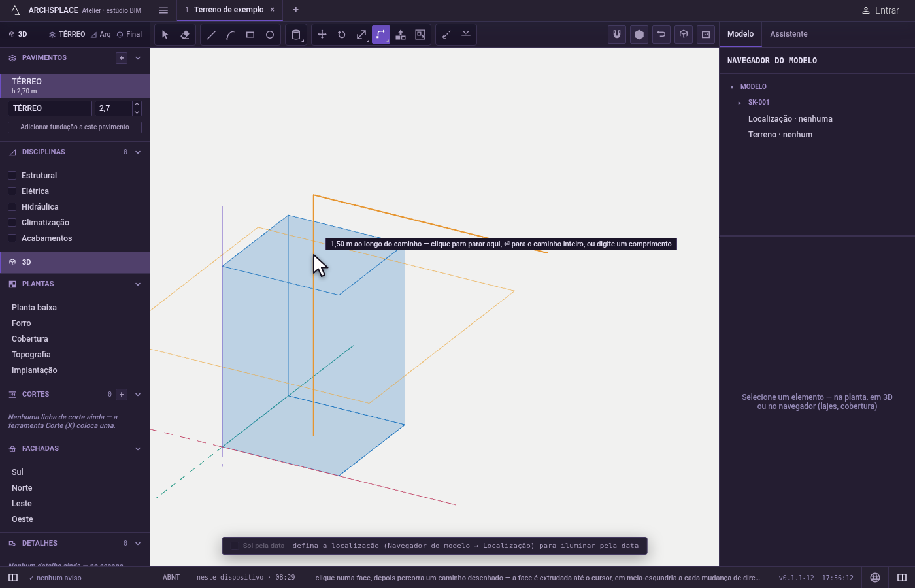Switch to the Assistente tab
The height and width of the screenshot is (588, 915).
click(789, 34)
